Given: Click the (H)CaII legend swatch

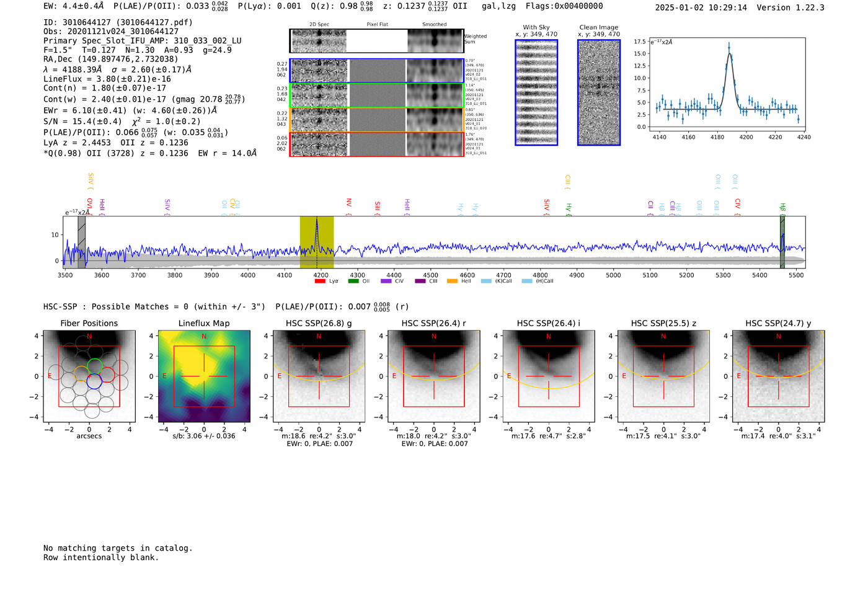Looking at the screenshot, I should pyautogui.click(x=527, y=281).
